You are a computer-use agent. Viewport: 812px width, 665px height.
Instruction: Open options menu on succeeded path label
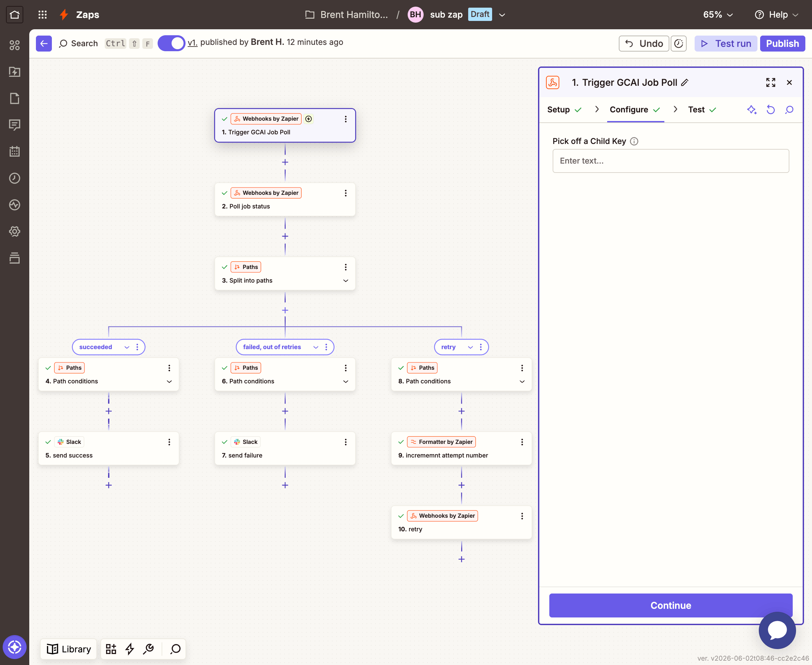137,347
